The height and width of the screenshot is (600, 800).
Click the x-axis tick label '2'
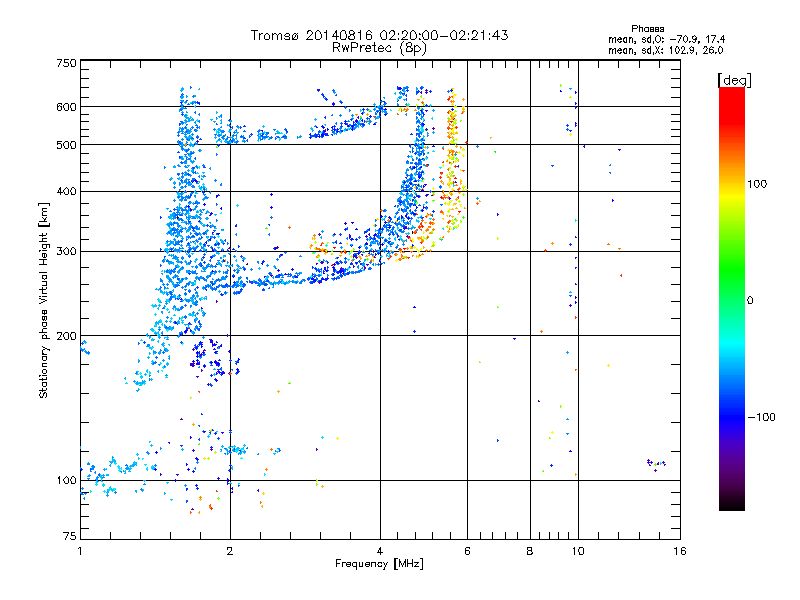coord(230,551)
